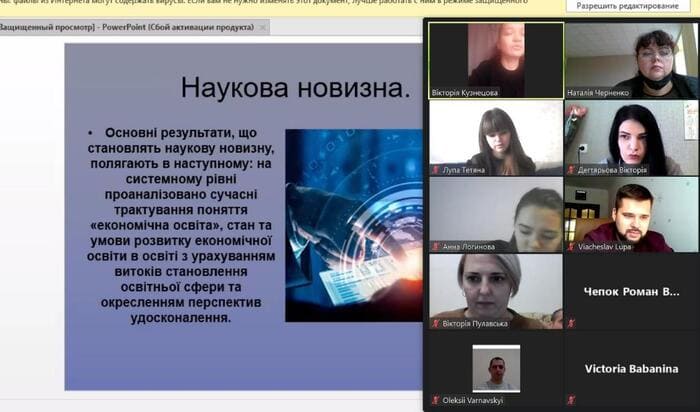The height and width of the screenshot is (412, 700).
Task: Click the muted mic icon in Чепок Роман tile
Action: click(571, 324)
